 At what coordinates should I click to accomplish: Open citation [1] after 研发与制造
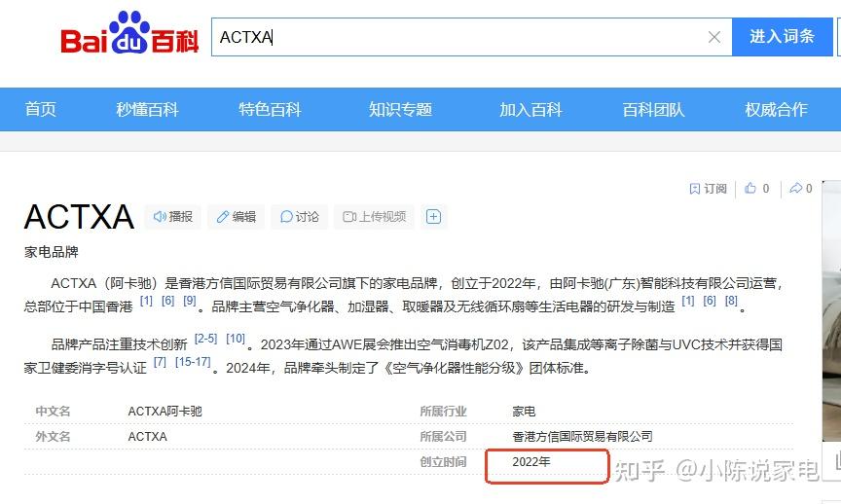[x=688, y=301]
